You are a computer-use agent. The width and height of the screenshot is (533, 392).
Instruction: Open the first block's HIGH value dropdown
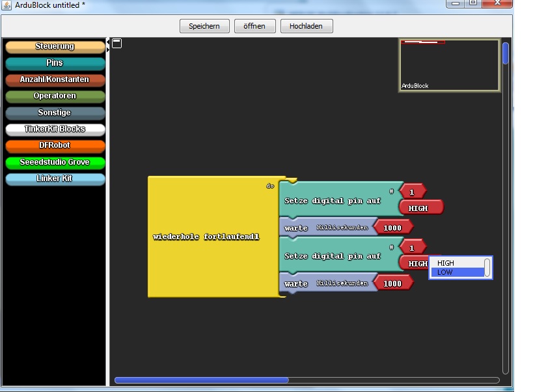pos(420,208)
